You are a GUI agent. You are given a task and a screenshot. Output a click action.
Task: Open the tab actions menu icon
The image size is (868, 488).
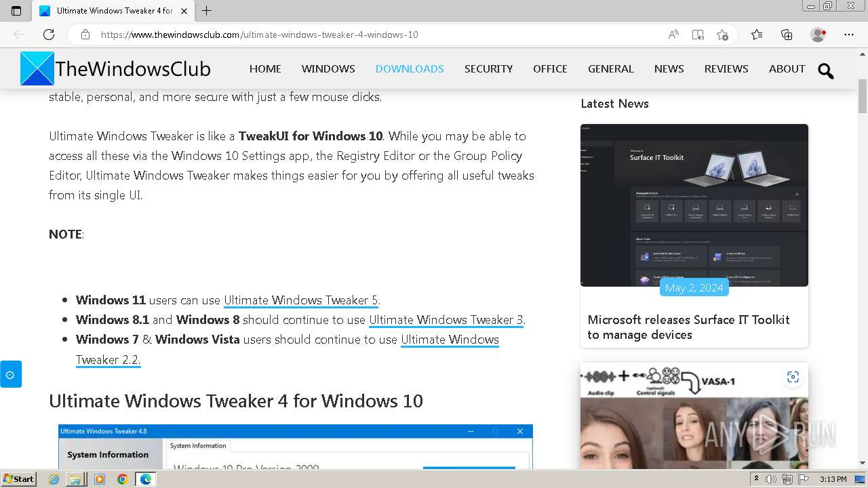click(16, 11)
